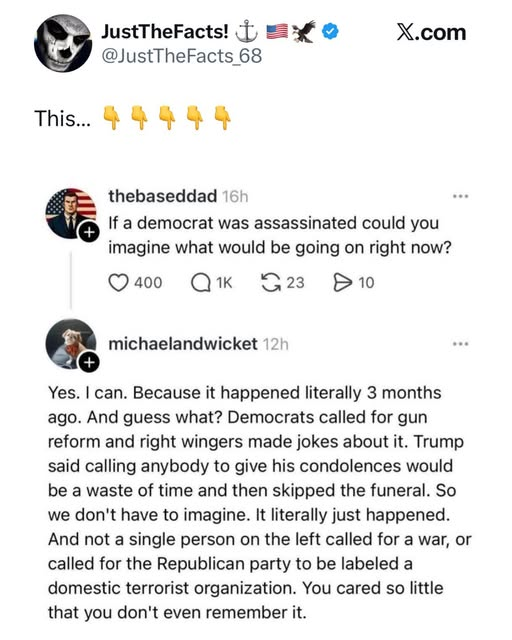This screenshot has width=512, height=640.
Task: Open thebaseddad username link
Action: tap(163, 196)
